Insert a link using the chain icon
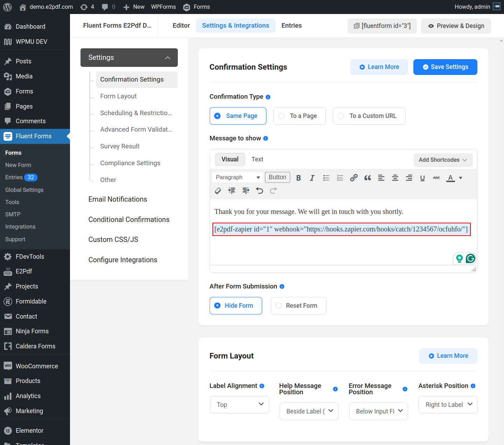Viewport: 504px width, 445px height. pos(354,178)
